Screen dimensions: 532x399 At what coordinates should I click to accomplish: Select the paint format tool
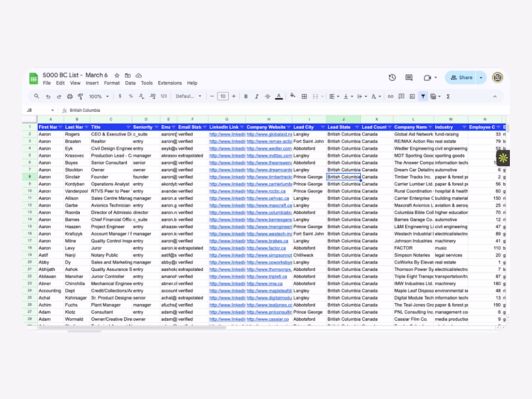[80, 96]
